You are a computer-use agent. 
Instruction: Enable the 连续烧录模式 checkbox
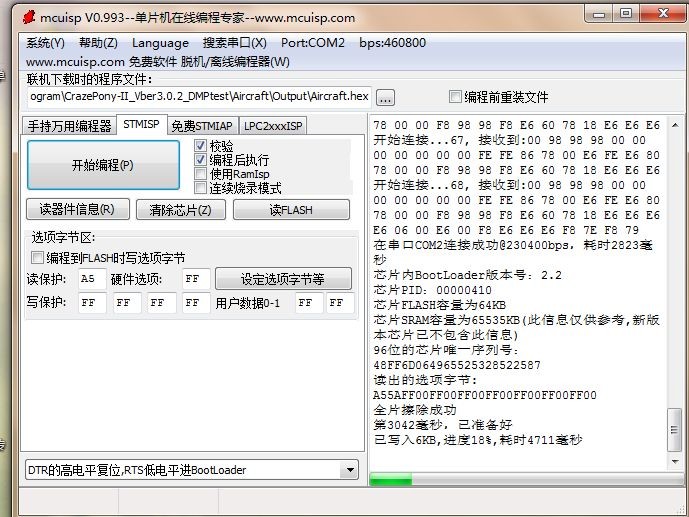200,188
